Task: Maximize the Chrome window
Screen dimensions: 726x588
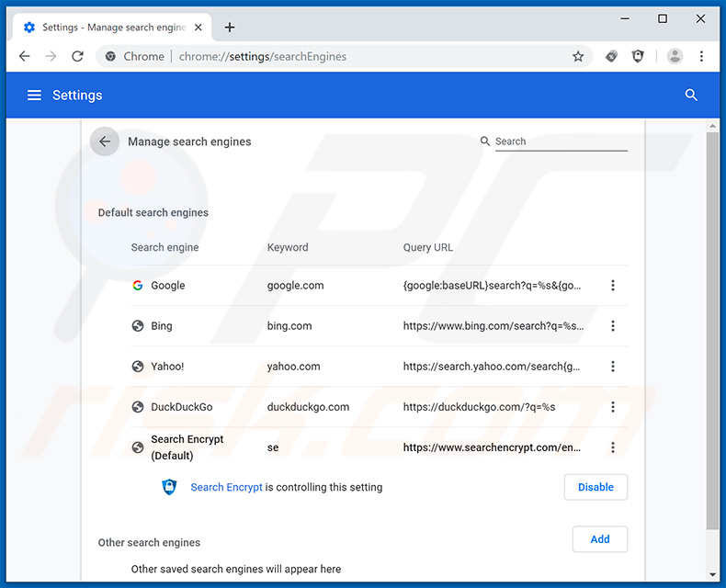Action: tap(663, 18)
